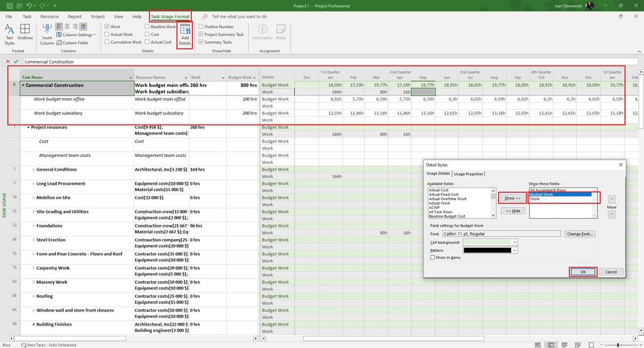Enable the Baseline Work checkbox

[x=147, y=26]
